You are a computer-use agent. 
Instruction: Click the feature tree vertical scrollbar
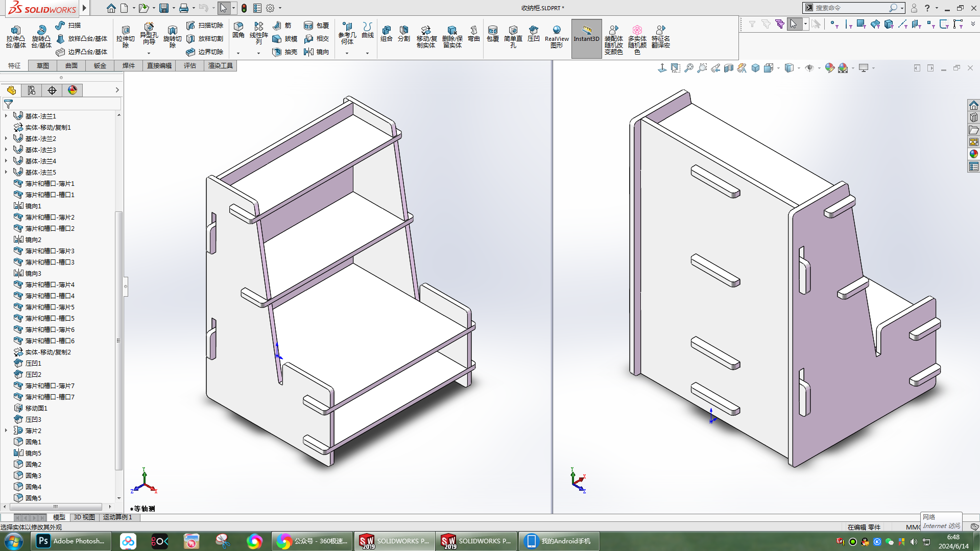118,341
